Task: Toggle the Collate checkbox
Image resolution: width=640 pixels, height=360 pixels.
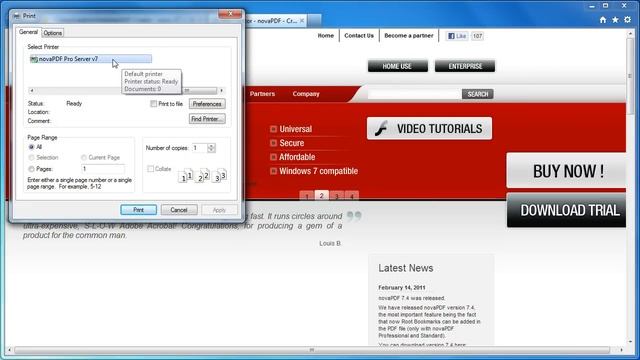Action: coord(151,169)
